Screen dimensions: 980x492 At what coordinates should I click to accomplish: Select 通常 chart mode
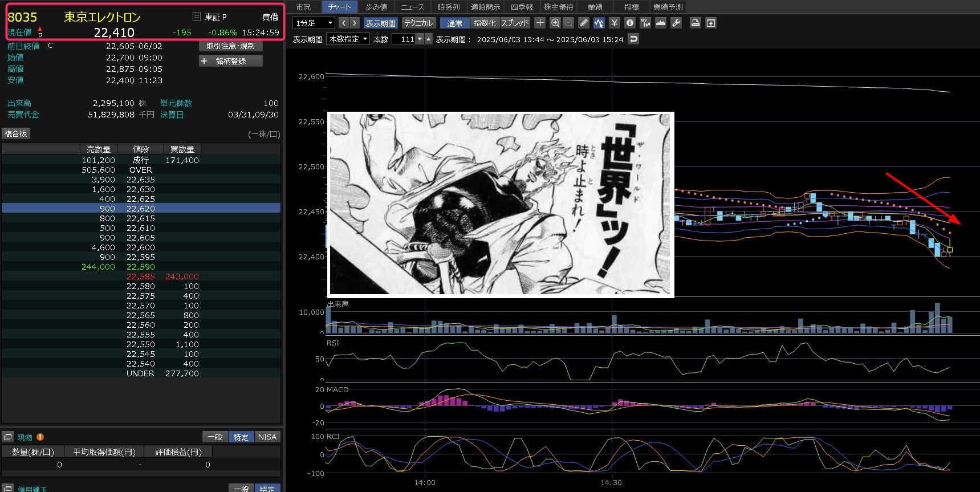(x=455, y=23)
